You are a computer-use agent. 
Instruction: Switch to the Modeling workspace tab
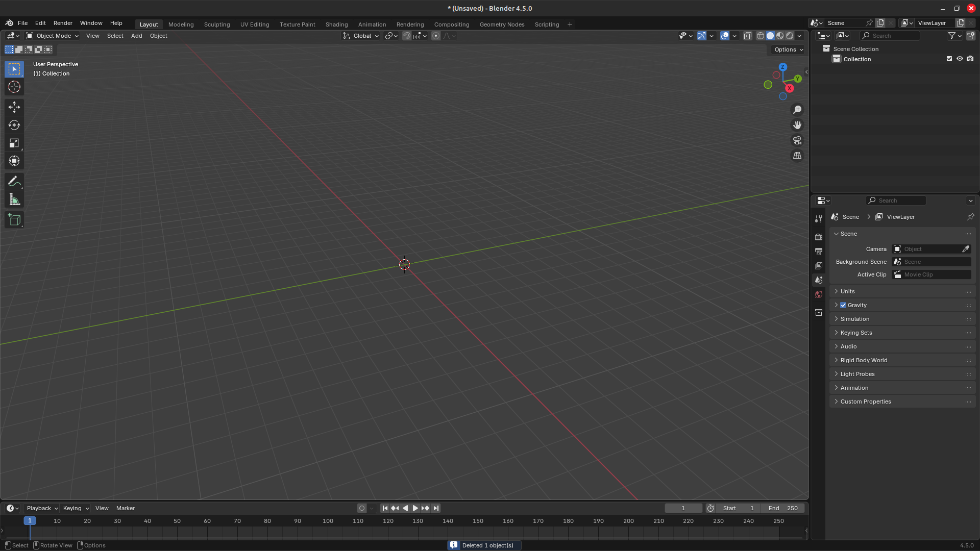(181, 24)
